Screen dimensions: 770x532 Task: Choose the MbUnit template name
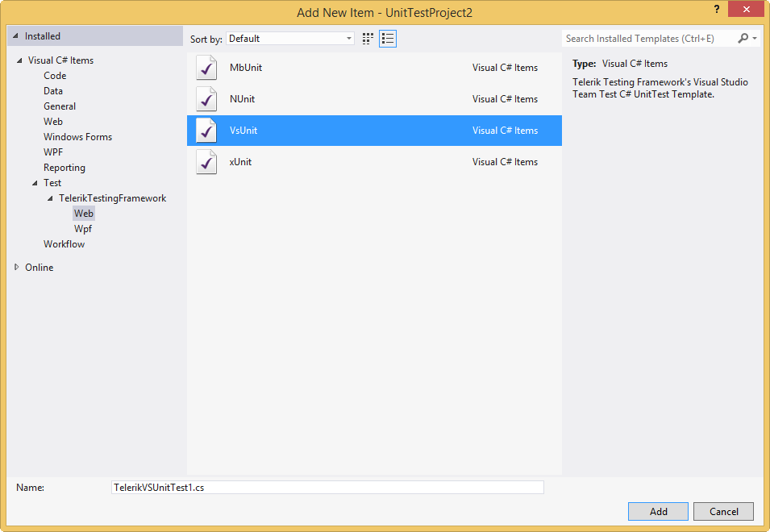pyautogui.click(x=246, y=68)
